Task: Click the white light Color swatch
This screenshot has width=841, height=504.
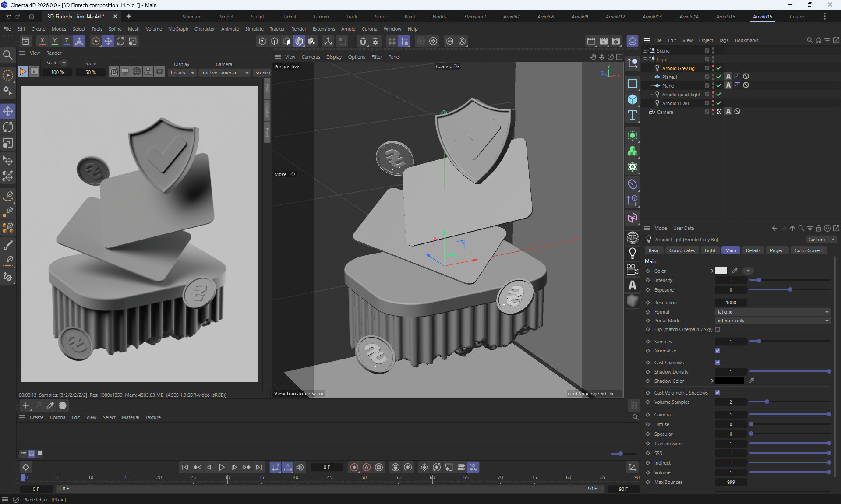Action: click(721, 271)
